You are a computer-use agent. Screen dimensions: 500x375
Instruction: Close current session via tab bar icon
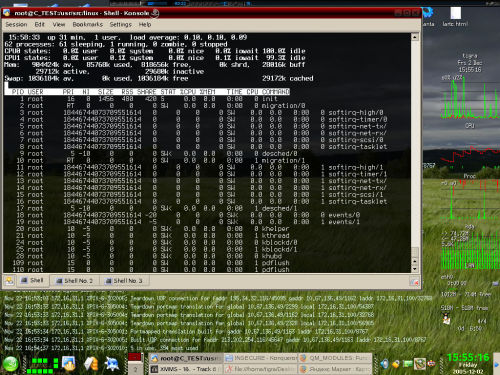point(414,282)
